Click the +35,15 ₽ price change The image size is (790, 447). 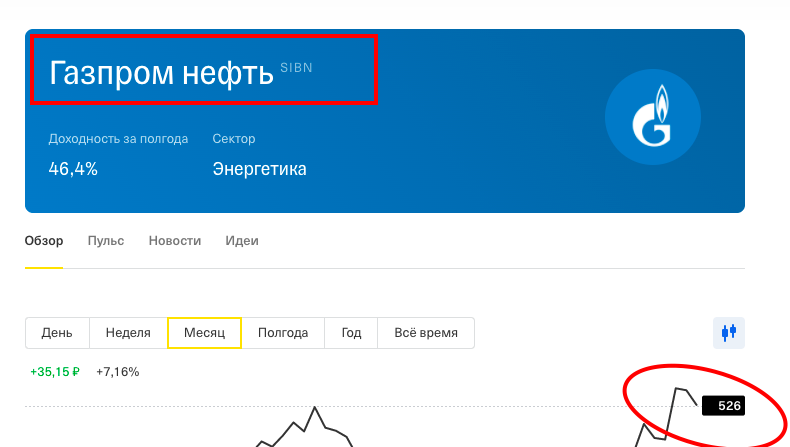coord(55,372)
